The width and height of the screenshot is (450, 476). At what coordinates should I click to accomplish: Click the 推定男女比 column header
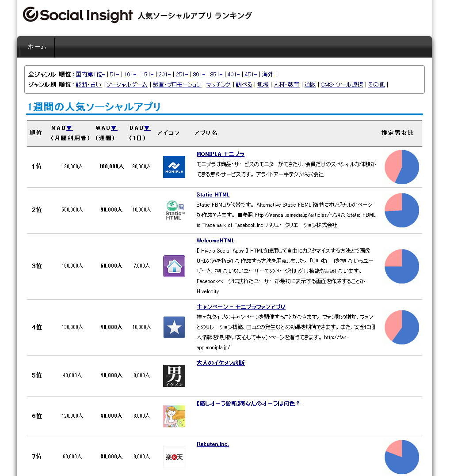[397, 132]
